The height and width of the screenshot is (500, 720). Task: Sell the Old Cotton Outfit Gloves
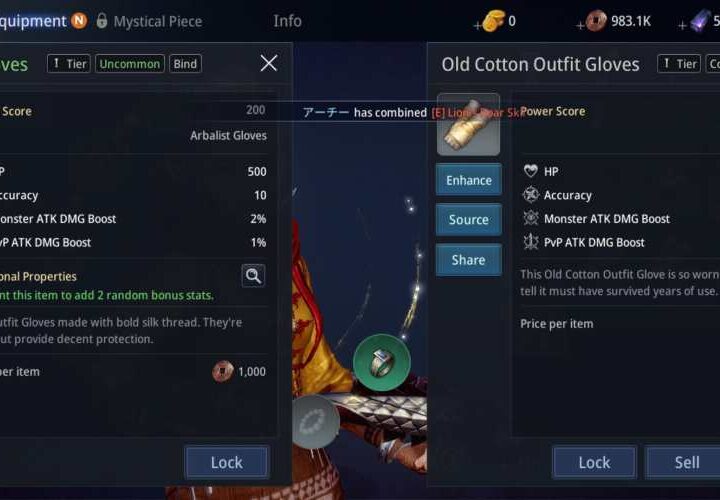(x=684, y=462)
